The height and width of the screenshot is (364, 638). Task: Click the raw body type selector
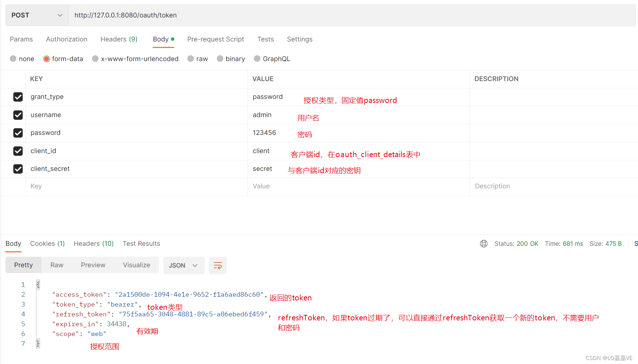tap(190, 59)
